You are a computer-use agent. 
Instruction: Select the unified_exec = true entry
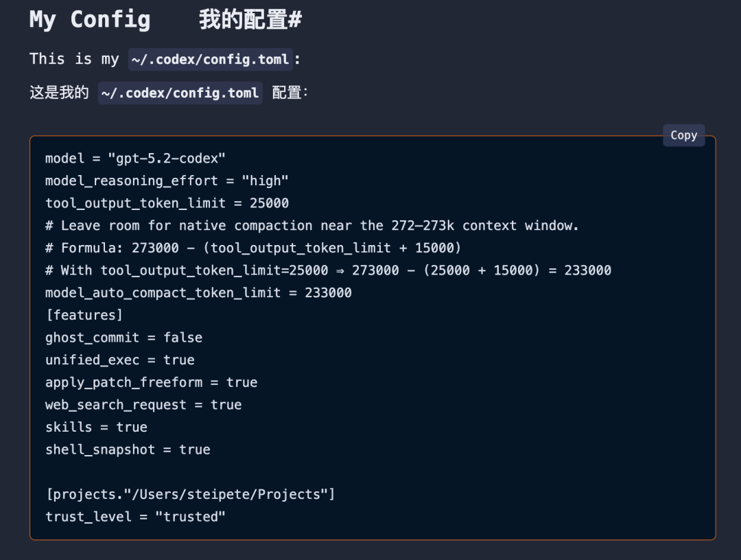point(119,360)
